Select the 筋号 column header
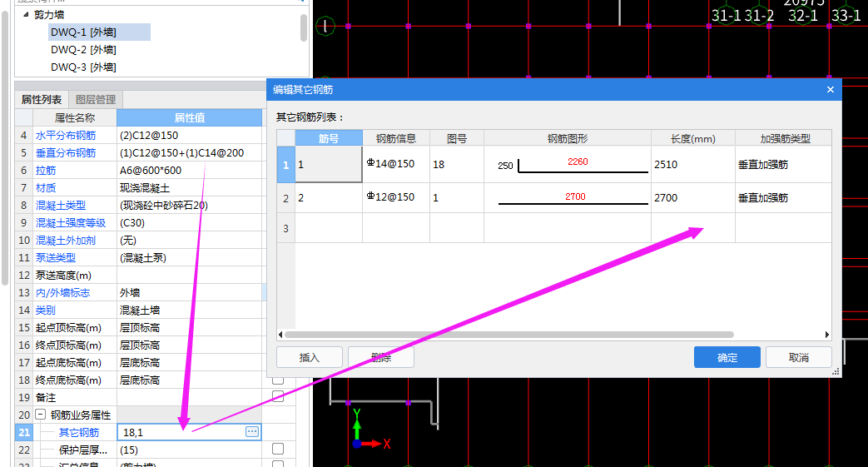Screen dimensions: 868x467 [329, 138]
